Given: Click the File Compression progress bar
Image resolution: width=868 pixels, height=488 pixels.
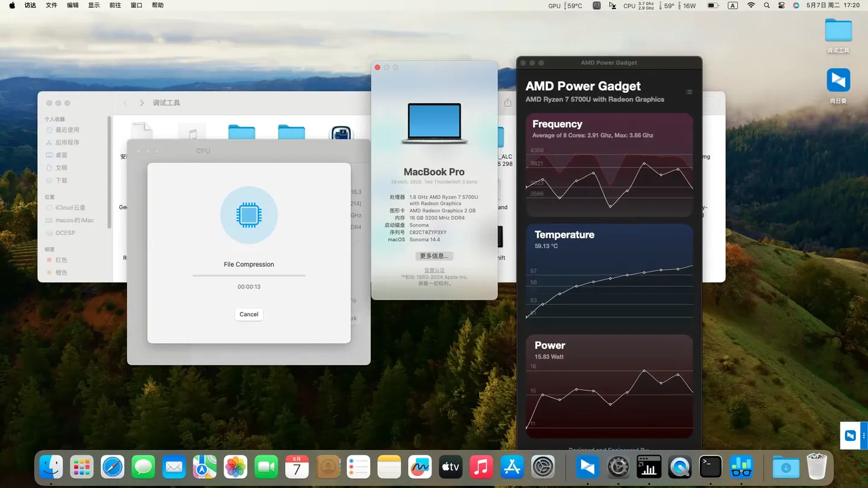Looking at the screenshot, I should [248, 275].
